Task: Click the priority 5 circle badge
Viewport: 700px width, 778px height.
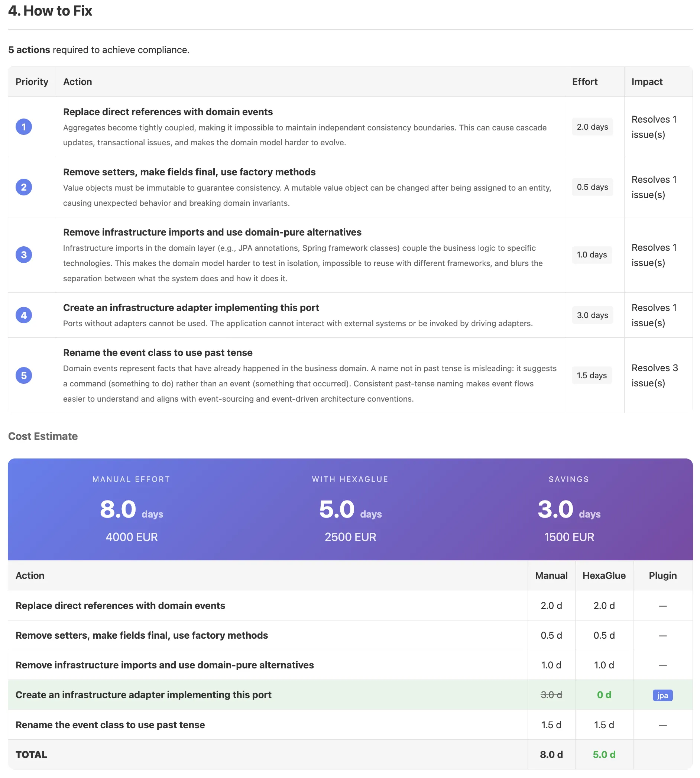Action: [x=23, y=375]
